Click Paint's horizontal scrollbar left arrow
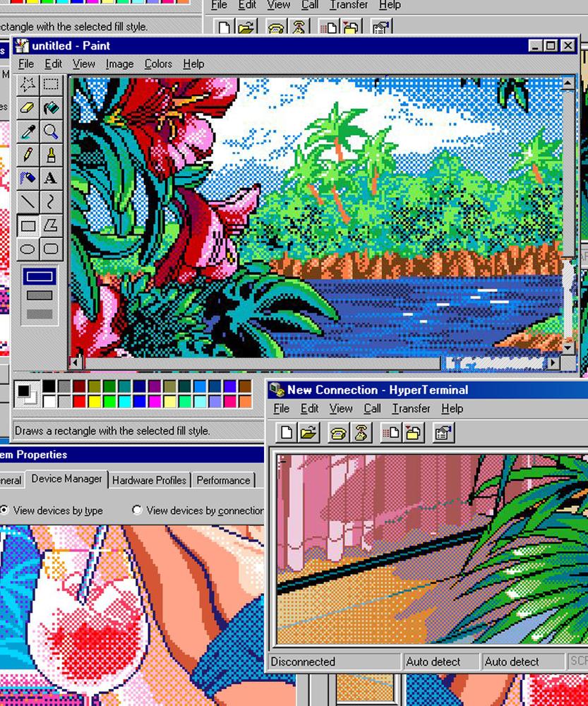 coord(76,363)
